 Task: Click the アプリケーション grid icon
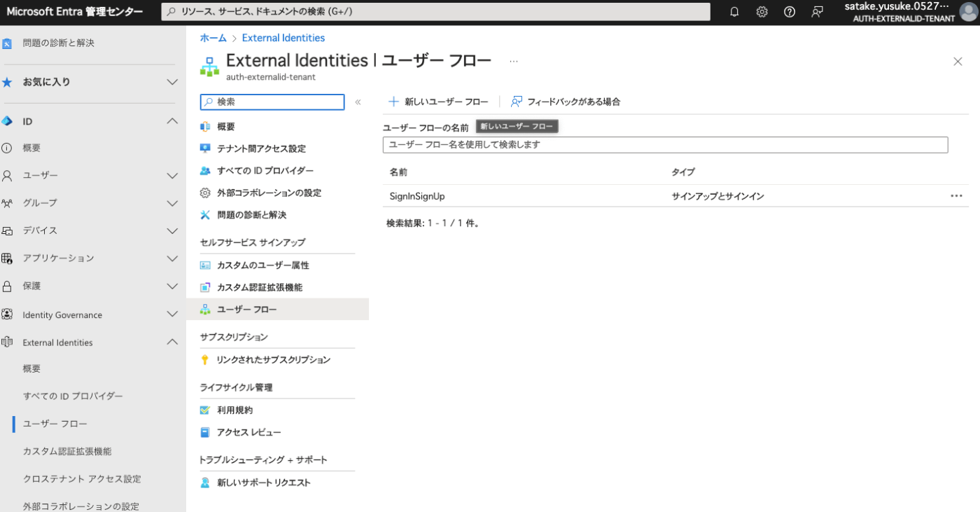pyautogui.click(x=7, y=258)
